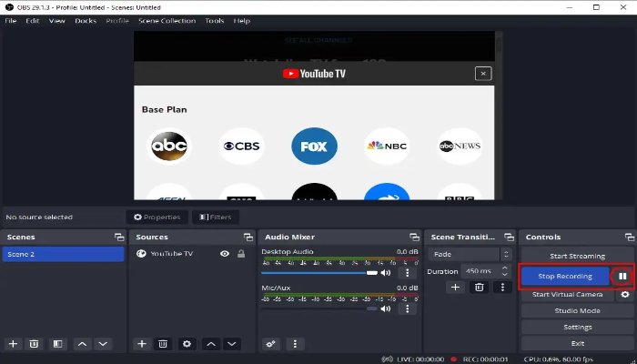Enable Studio Mode
This screenshot has height=364, width=637.
577,311
